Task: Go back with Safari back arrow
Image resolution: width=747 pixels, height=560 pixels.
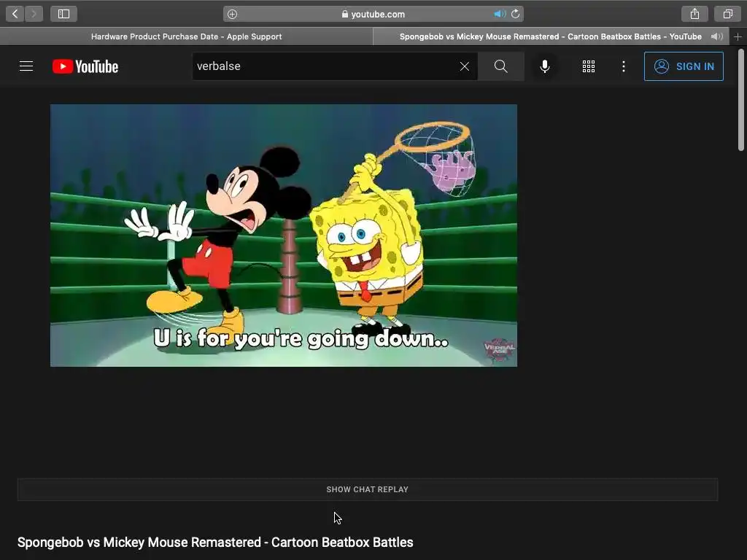Action: coord(15,14)
